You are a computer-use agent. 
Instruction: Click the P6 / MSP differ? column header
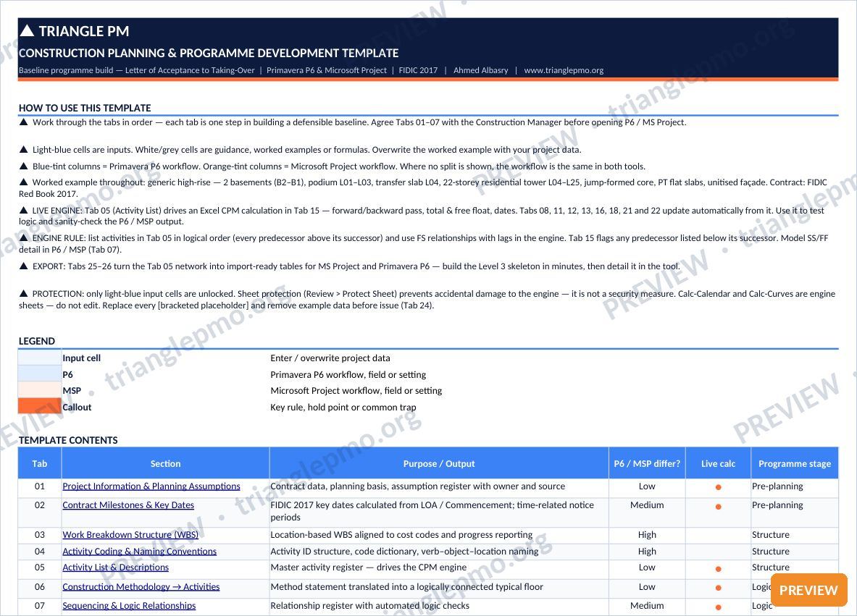click(x=647, y=464)
